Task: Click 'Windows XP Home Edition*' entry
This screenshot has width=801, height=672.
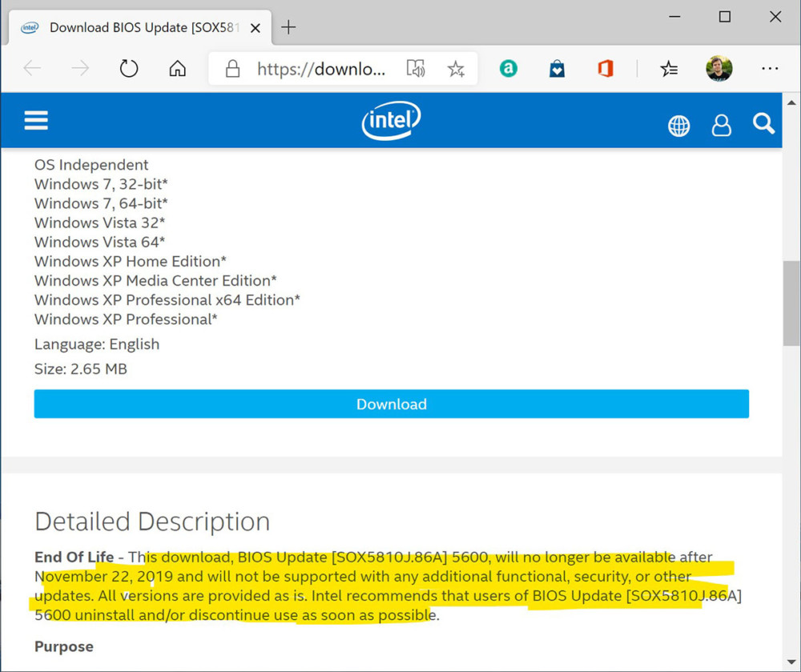Action: [131, 261]
